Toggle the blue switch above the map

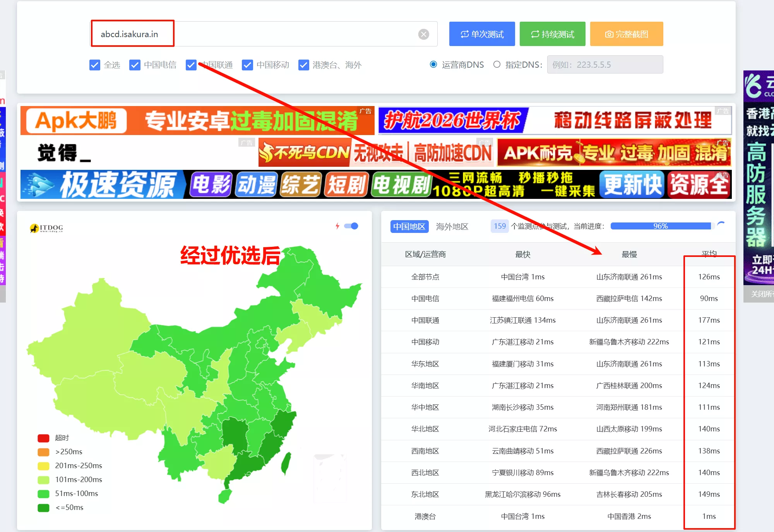point(351,226)
